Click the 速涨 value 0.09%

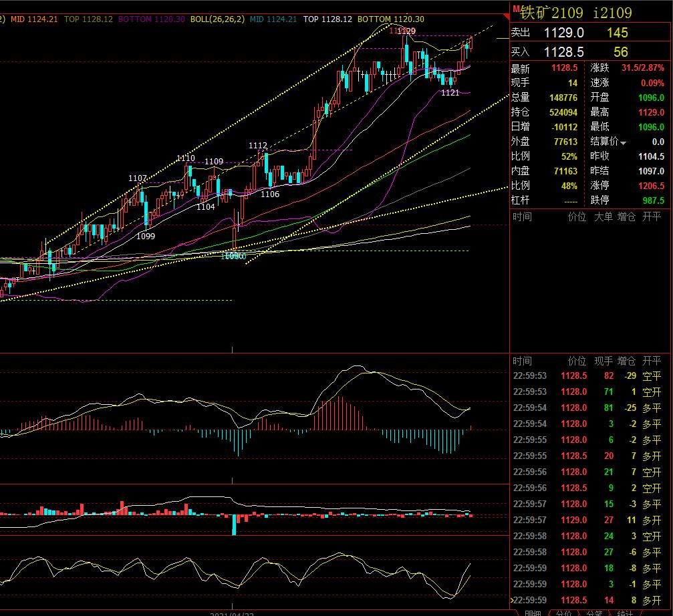tap(652, 83)
